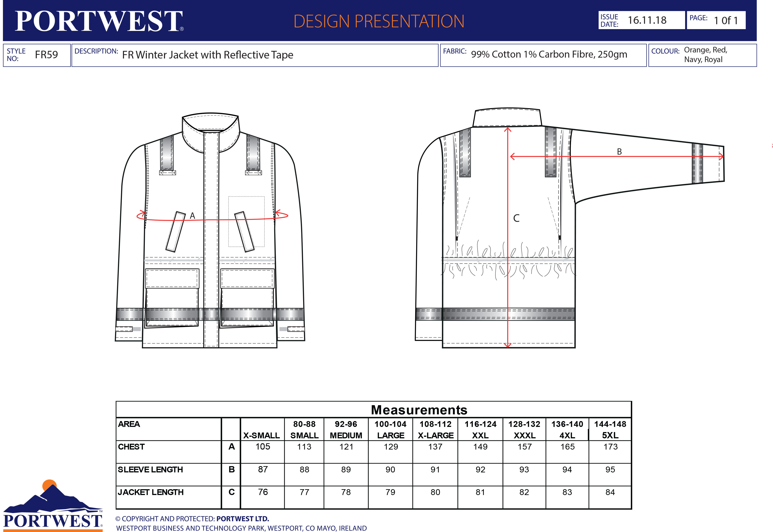Click the AREA column header
This screenshot has height=532, width=773.
tap(129, 424)
